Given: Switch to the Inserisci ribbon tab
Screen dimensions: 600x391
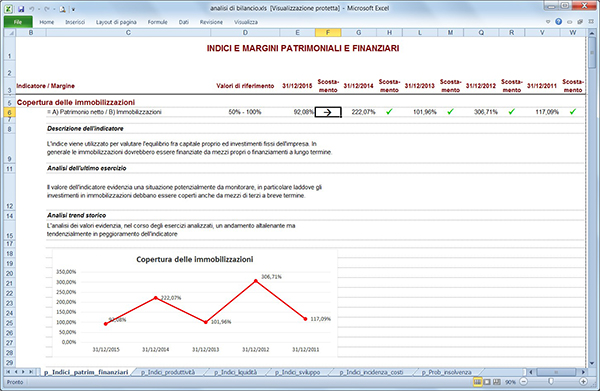Looking at the screenshot, I should 75,22.
